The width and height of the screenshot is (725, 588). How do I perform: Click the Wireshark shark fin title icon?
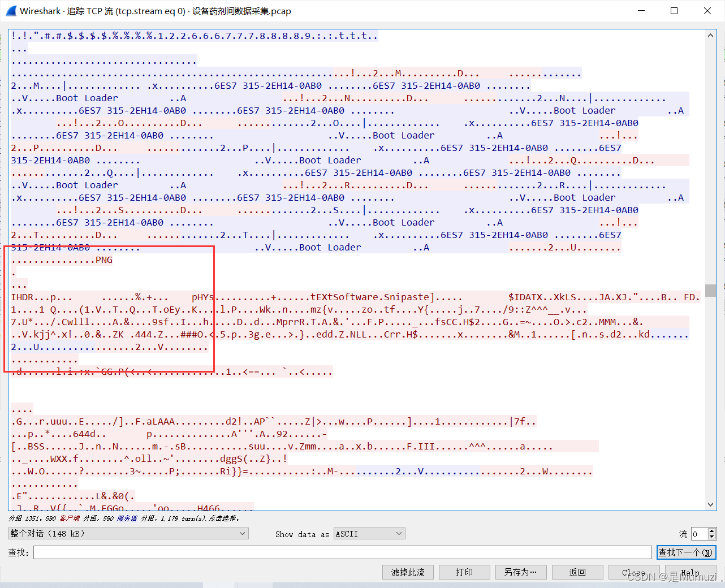11,11
